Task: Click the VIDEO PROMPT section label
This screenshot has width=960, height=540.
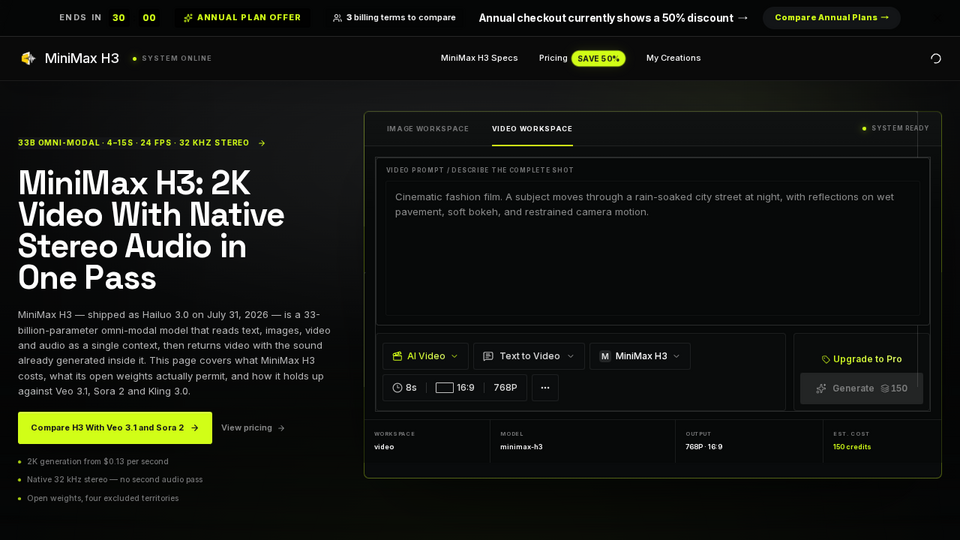Action: [479, 170]
